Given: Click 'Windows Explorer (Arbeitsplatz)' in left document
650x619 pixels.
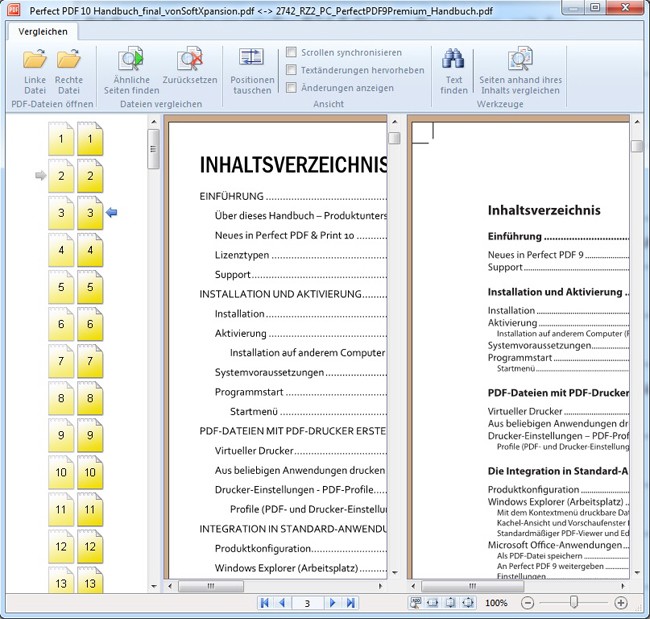Looking at the screenshot, I should point(286,568).
